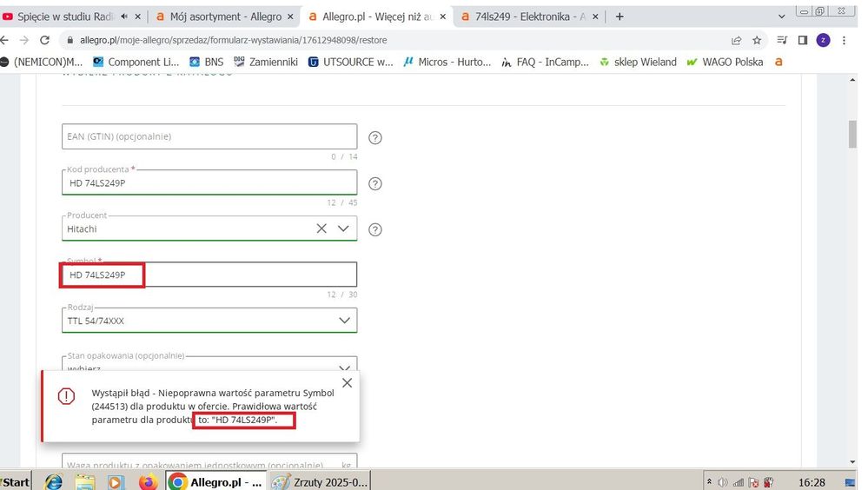Bookmark this page with the star icon
Image resolution: width=868 pixels, height=490 pixels.
click(x=757, y=40)
